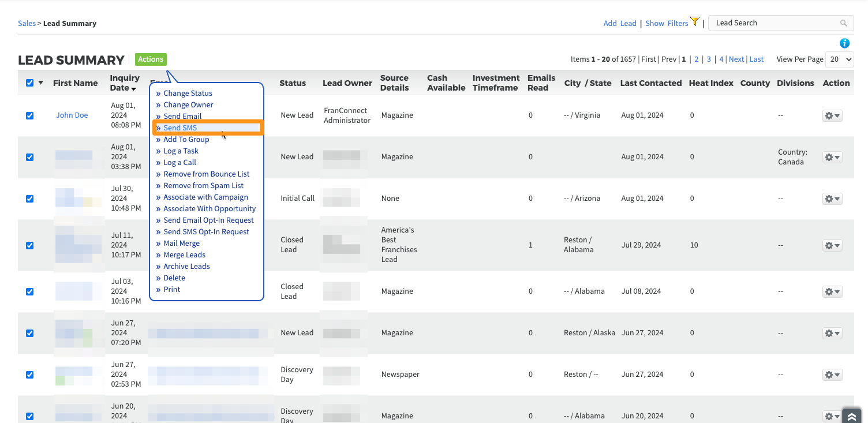Uncheck checkbox for Jul 11 10:17 PM row
This screenshot has height=423, width=868.
click(30, 245)
